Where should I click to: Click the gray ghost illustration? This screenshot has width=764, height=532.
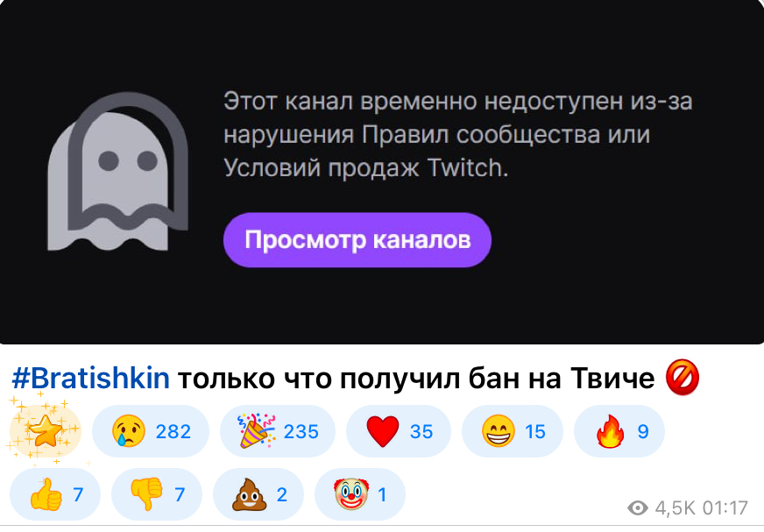[x=118, y=171]
